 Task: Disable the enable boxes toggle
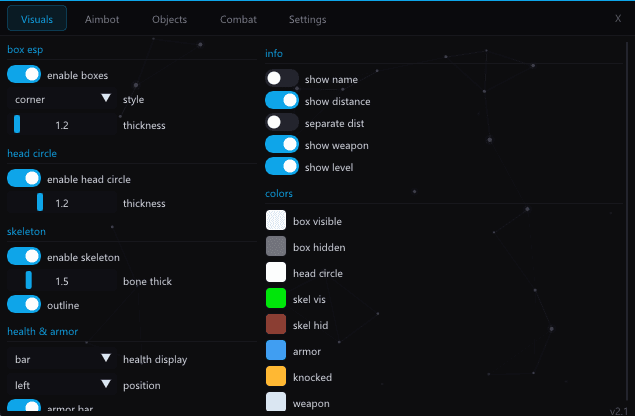(24, 74)
